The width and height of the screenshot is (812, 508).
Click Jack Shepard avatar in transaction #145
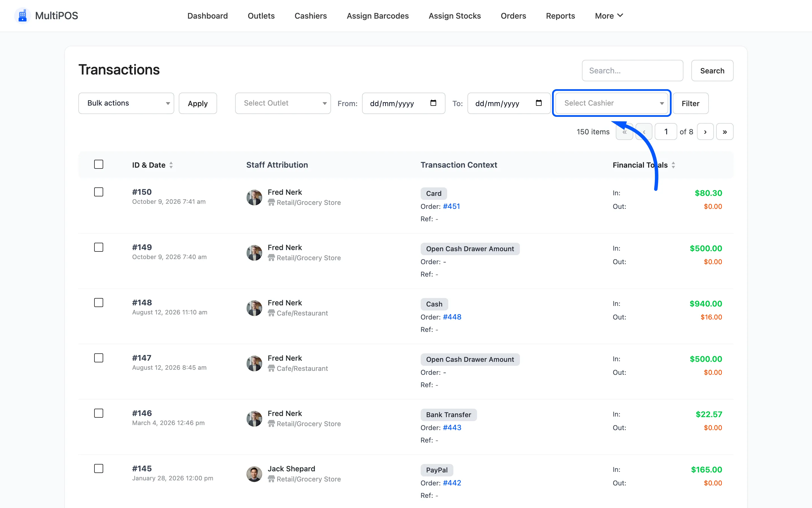click(x=254, y=474)
